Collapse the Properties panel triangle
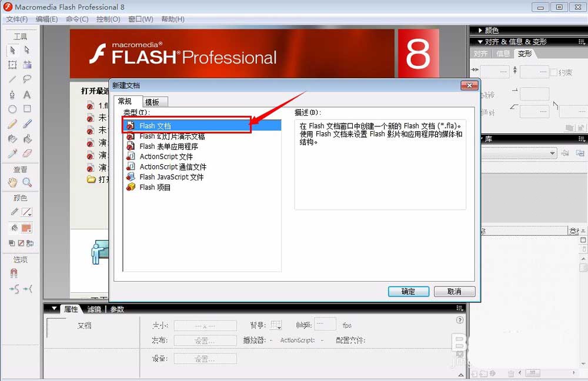This screenshot has height=381, width=588. tap(54, 309)
